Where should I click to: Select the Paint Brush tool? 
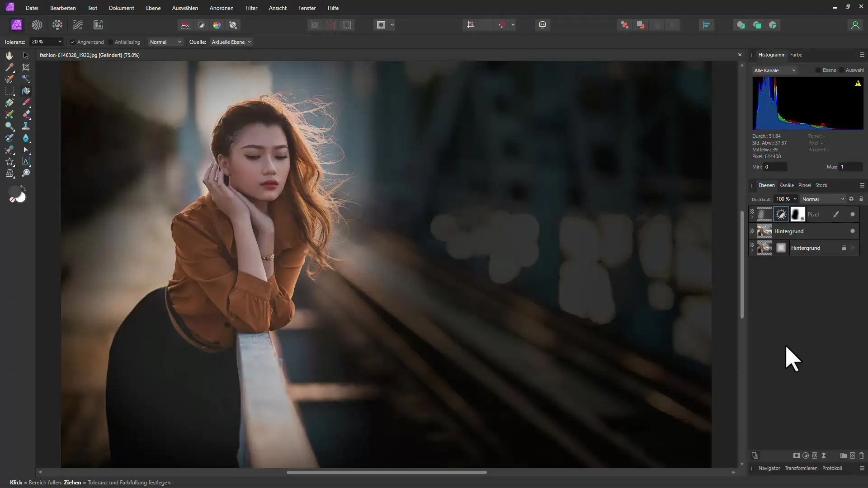26,103
